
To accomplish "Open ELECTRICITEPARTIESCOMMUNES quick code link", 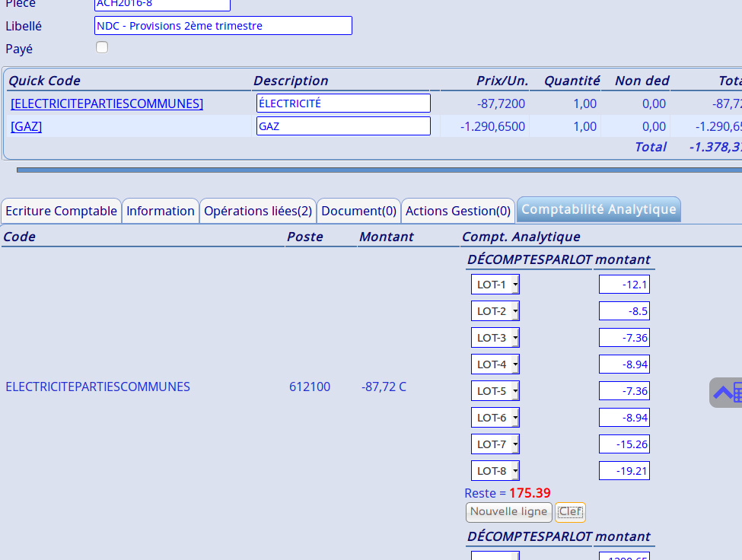I will pos(107,103).
